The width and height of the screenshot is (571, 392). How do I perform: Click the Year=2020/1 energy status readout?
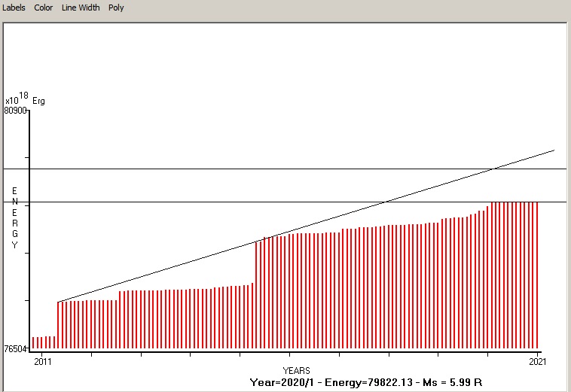point(365,382)
